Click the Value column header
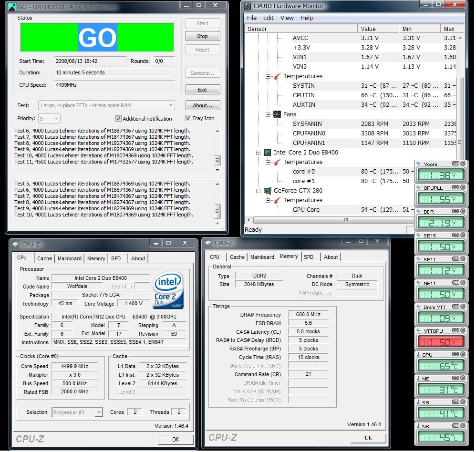Screen dimensions: 476x452 pos(378,29)
